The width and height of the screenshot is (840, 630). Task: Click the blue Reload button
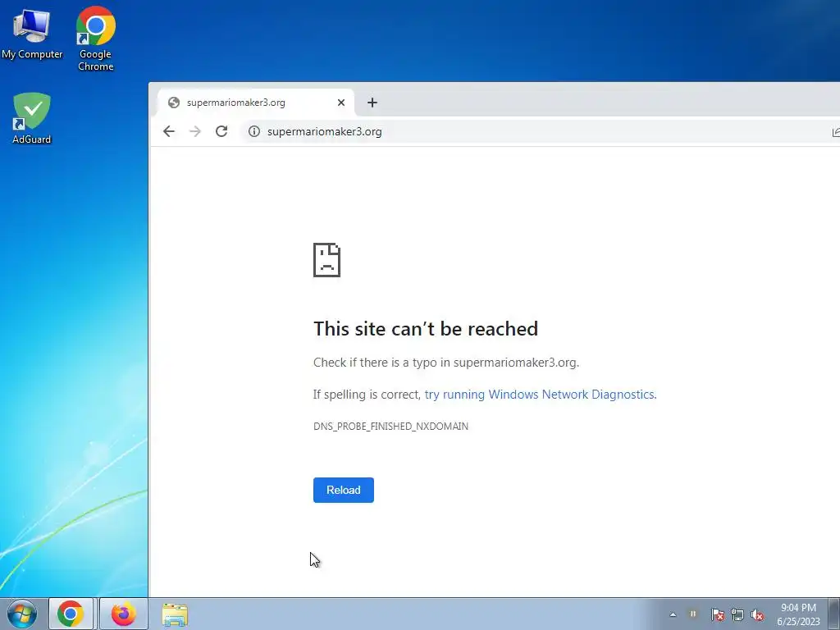click(x=344, y=490)
